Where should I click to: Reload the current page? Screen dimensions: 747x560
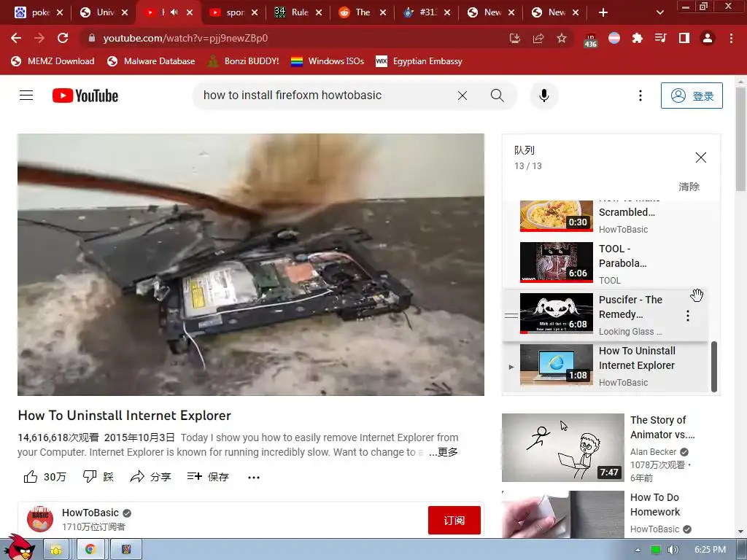coord(63,38)
